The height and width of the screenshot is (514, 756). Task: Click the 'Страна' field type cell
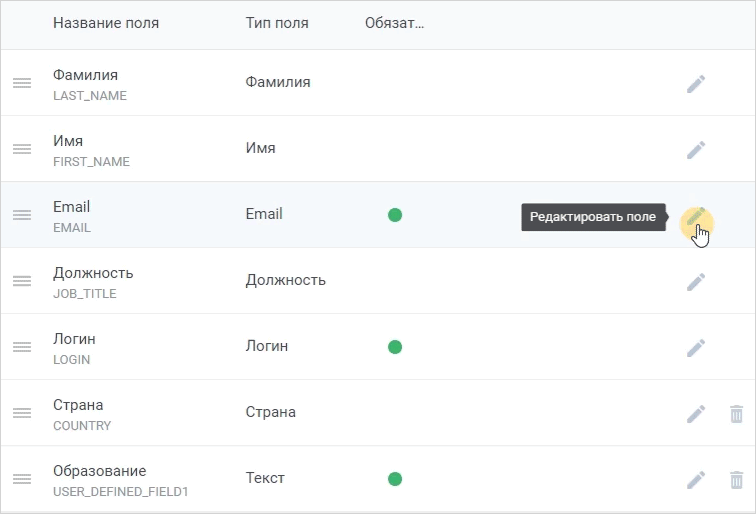[270, 412]
